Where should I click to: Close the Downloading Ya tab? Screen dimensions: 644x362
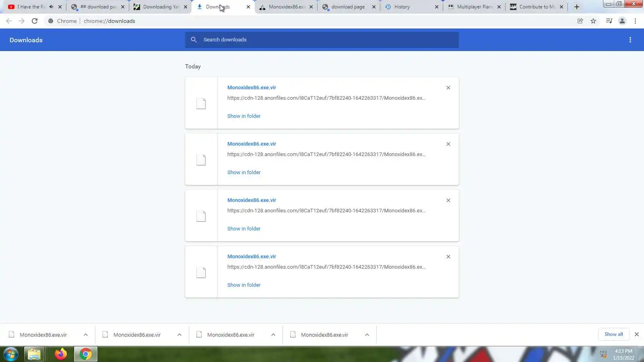click(x=186, y=7)
